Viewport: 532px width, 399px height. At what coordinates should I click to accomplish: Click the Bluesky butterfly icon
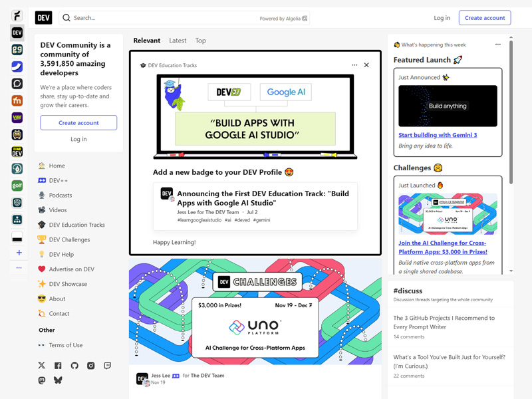[58, 380]
